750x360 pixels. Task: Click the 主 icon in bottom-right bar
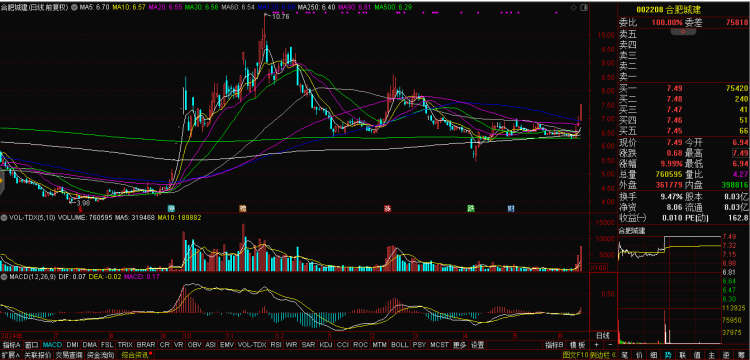[712, 355]
